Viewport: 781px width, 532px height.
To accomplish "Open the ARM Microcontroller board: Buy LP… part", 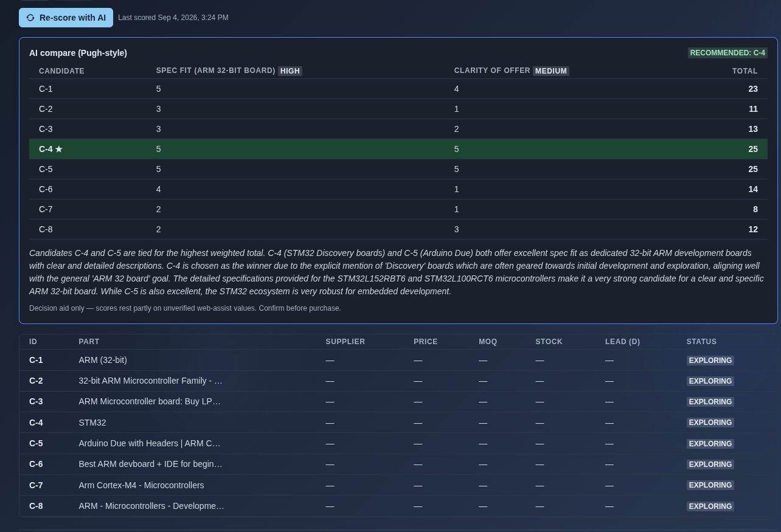I will click(x=150, y=401).
